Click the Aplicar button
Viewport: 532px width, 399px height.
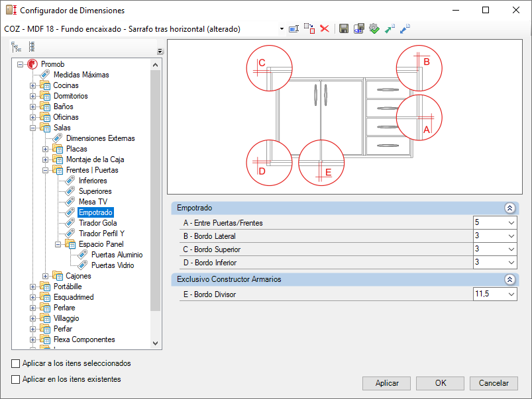click(386, 383)
